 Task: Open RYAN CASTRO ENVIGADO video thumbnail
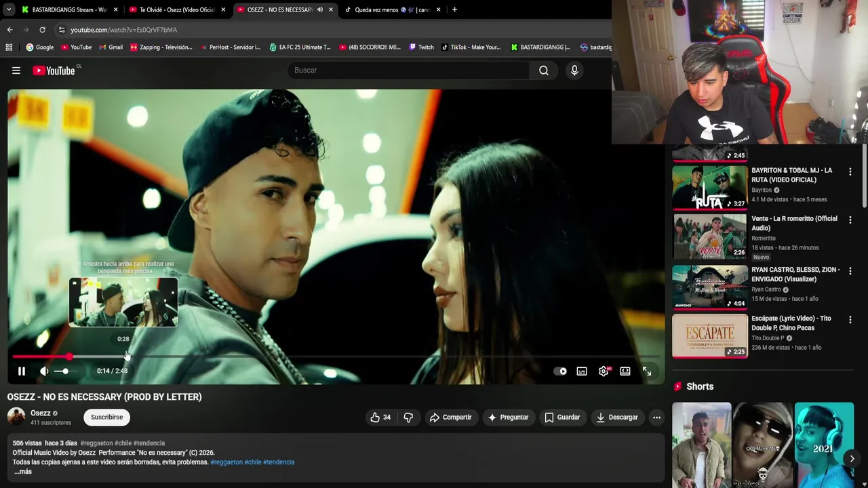pos(709,287)
